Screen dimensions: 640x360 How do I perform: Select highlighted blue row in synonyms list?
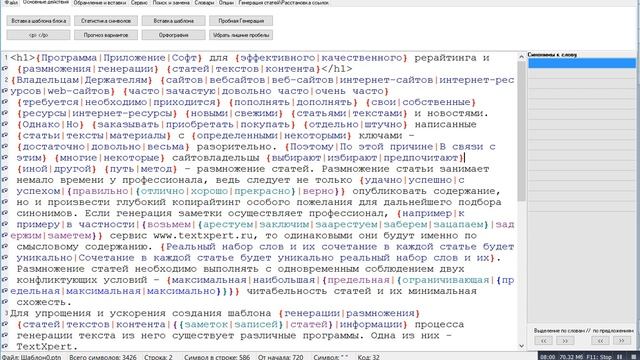coord(582,63)
